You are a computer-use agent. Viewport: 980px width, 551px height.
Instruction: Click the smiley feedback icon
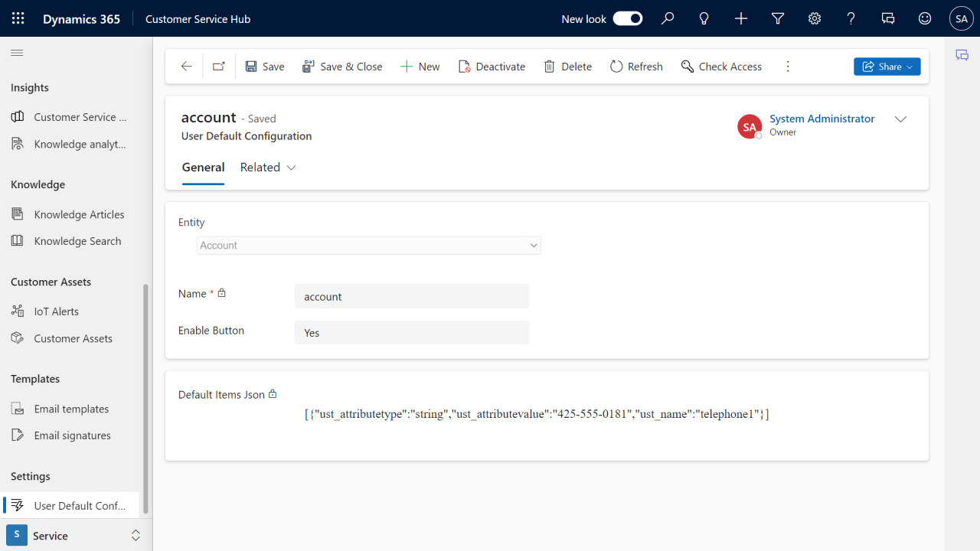(x=925, y=18)
